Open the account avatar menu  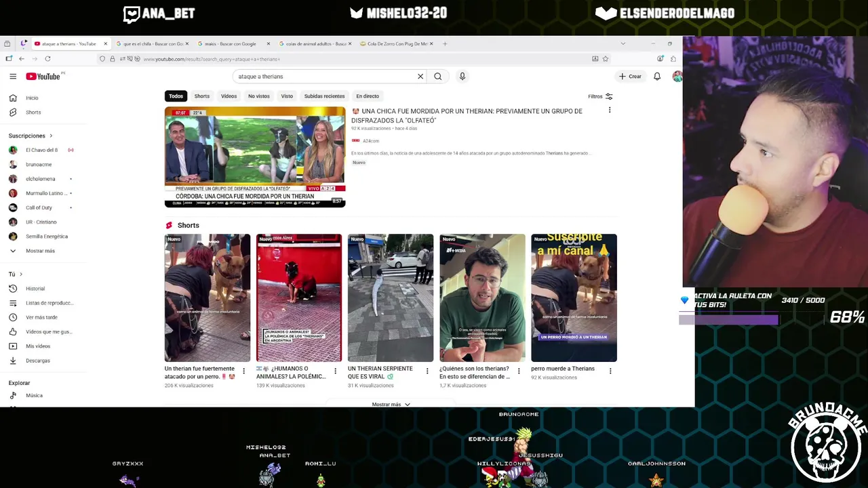coord(677,77)
